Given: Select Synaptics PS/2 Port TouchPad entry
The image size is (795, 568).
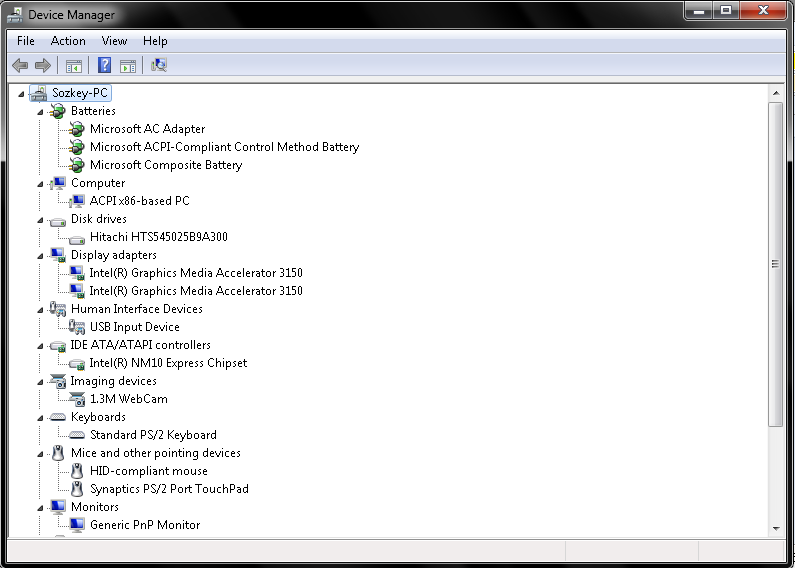Looking at the screenshot, I should coord(169,489).
